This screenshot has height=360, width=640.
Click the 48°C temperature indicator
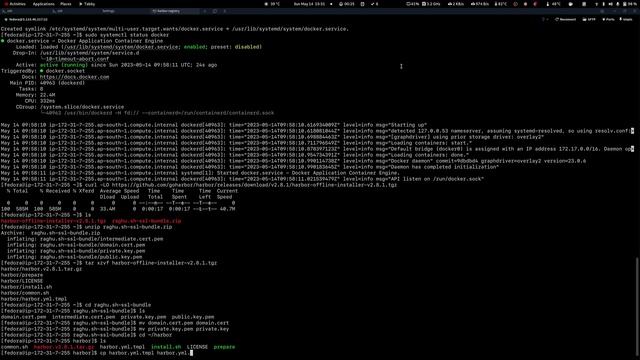[554, 4]
